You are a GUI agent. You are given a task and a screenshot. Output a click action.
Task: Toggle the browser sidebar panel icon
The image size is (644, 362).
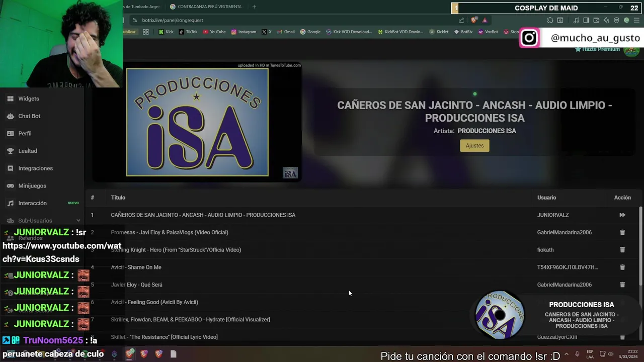click(586, 20)
